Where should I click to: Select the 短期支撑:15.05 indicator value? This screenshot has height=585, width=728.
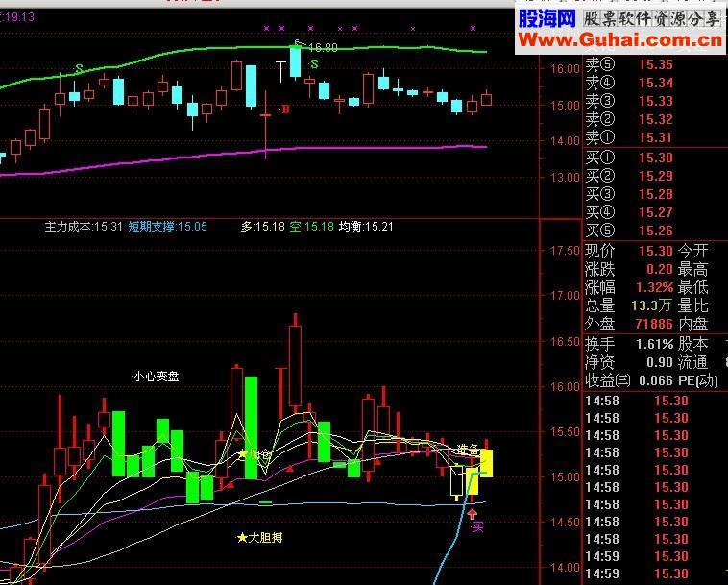tap(168, 227)
